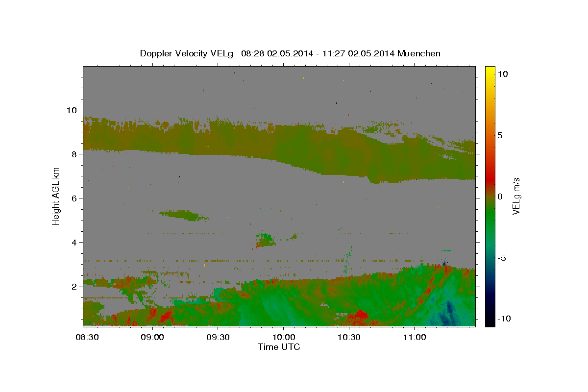
Task: Click the yellow top of the colorbar
Action: [490, 71]
